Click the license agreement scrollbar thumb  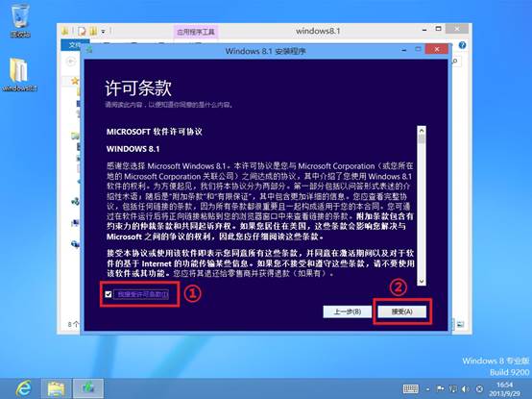pos(422,138)
